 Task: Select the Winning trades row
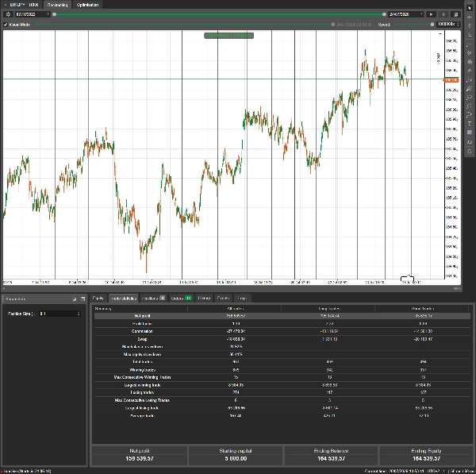point(282,370)
